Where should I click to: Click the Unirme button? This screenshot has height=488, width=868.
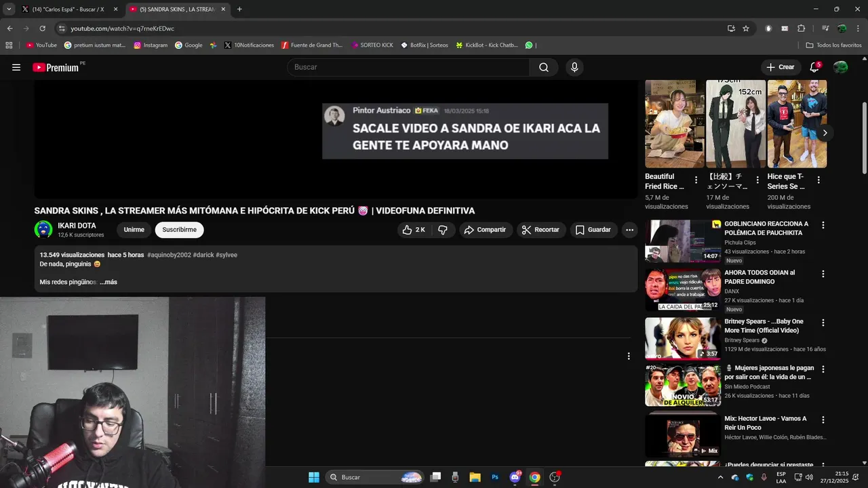coord(134,230)
